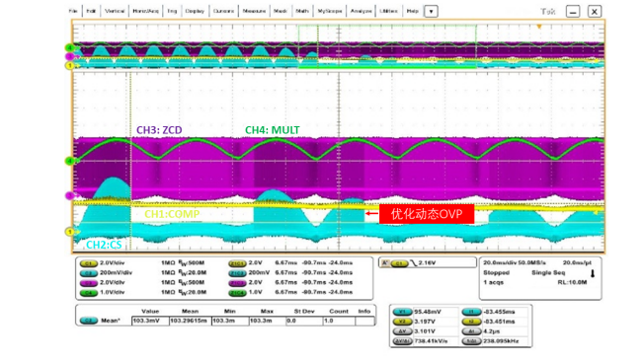Open the Horiz/Acq menu
The image size is (644, 362).
coord(145,11)
